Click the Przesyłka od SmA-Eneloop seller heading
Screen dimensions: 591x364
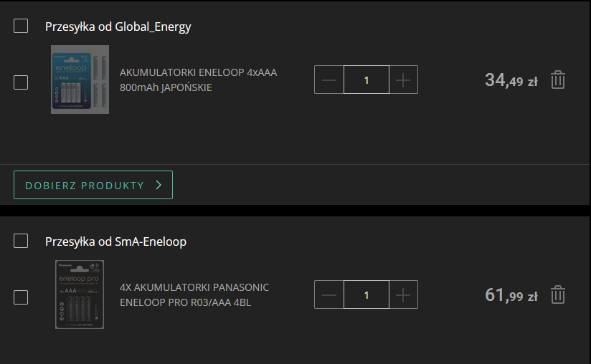(x=115, y=241)
